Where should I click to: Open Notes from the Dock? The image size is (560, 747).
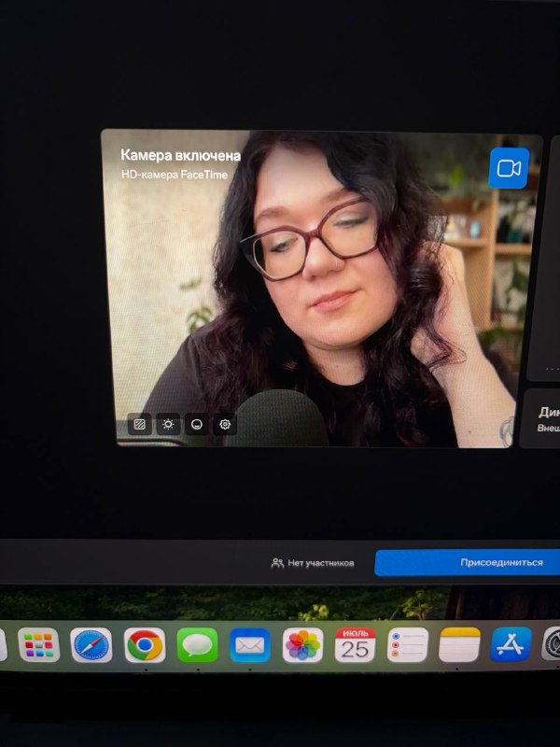[x=459, y=645]
